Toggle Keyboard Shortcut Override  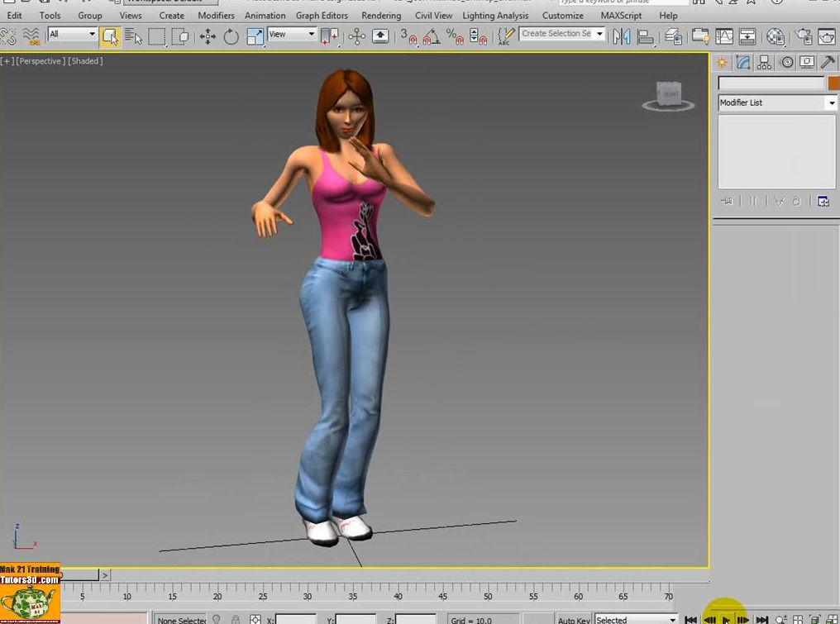point(380,37)
